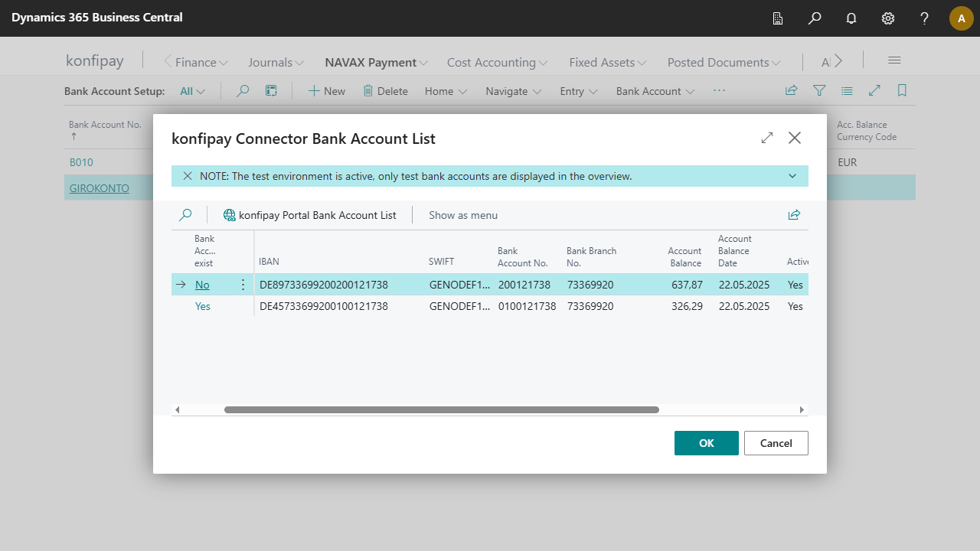Click the No link in first row

pos(202,285)
